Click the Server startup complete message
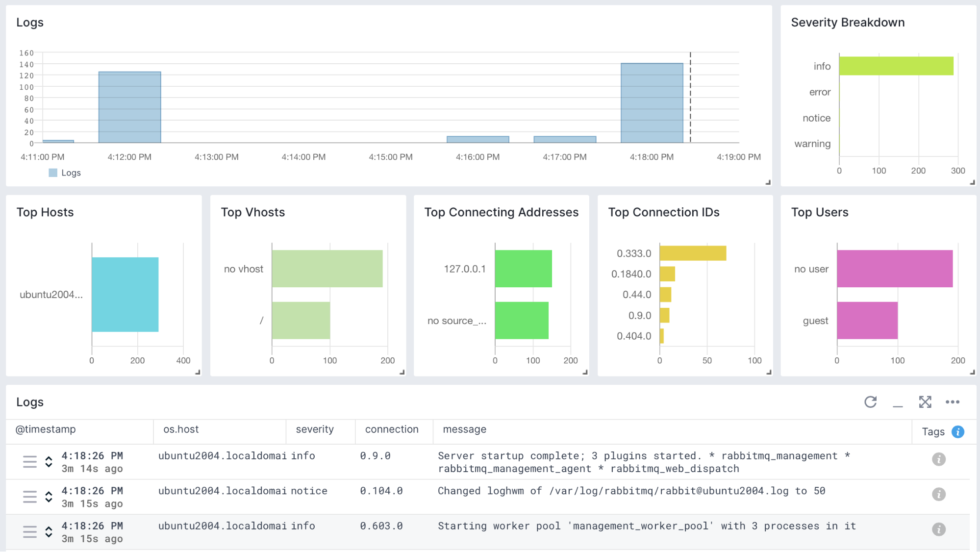 tap(644, 462)
